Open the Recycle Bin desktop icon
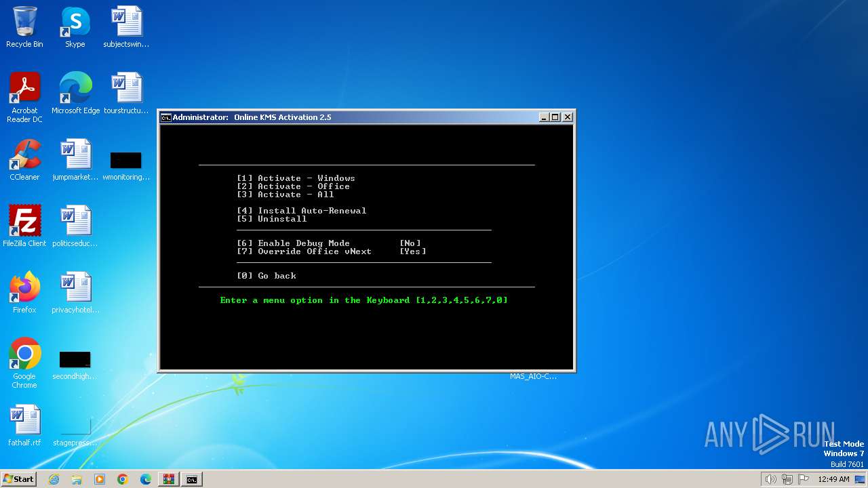Screen dimensions: 868x488 [24, 27]
